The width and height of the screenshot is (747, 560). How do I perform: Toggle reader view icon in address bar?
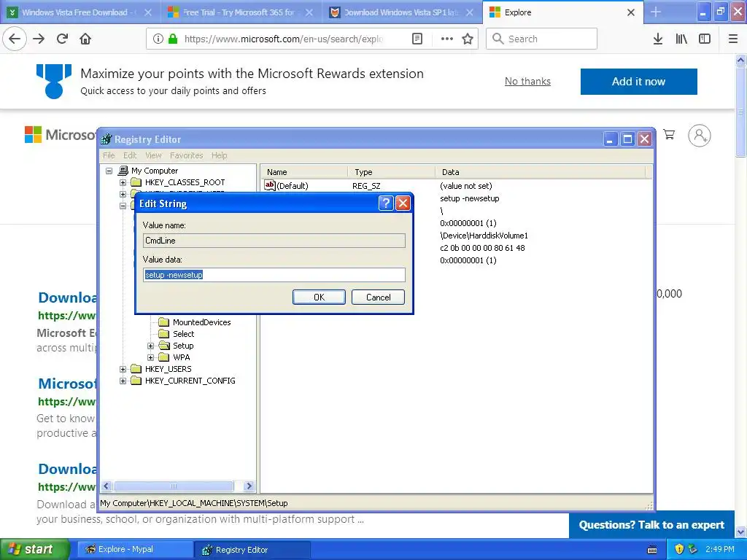417,39
